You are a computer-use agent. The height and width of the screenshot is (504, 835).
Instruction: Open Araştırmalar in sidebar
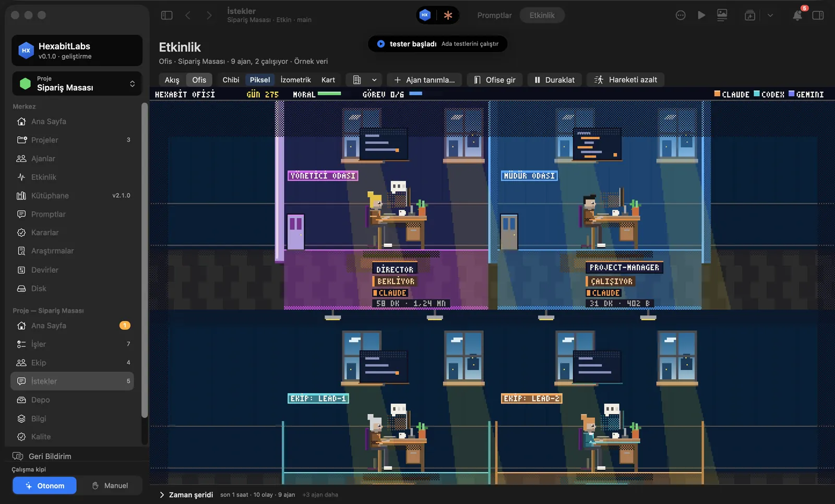(73, 251)
